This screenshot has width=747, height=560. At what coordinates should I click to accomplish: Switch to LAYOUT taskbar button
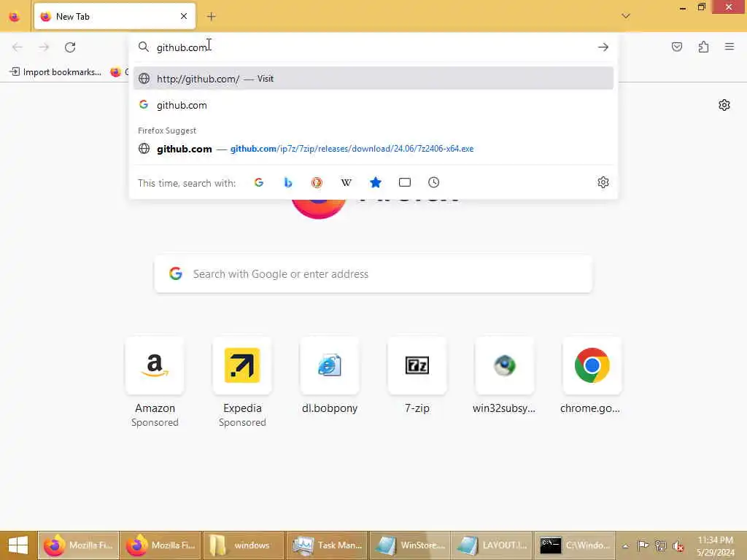coord(492,545)
